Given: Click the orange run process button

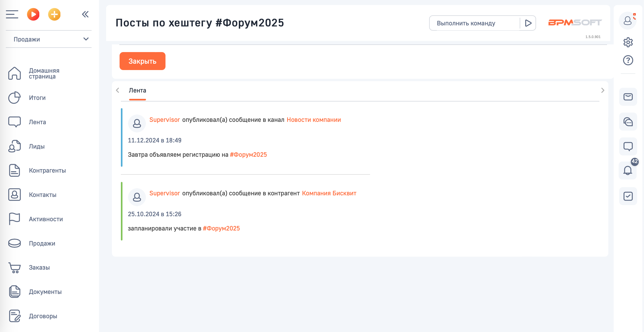Looking at the screenshot, I should pos(33,14).
